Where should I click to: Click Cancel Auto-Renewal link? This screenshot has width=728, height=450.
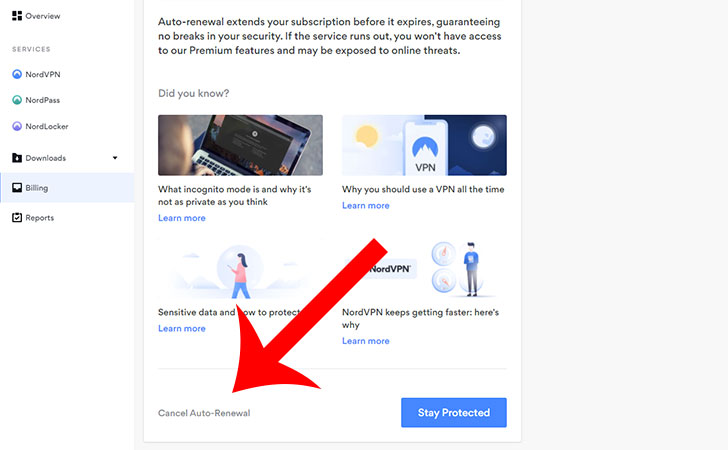click(x=204, y=413)
